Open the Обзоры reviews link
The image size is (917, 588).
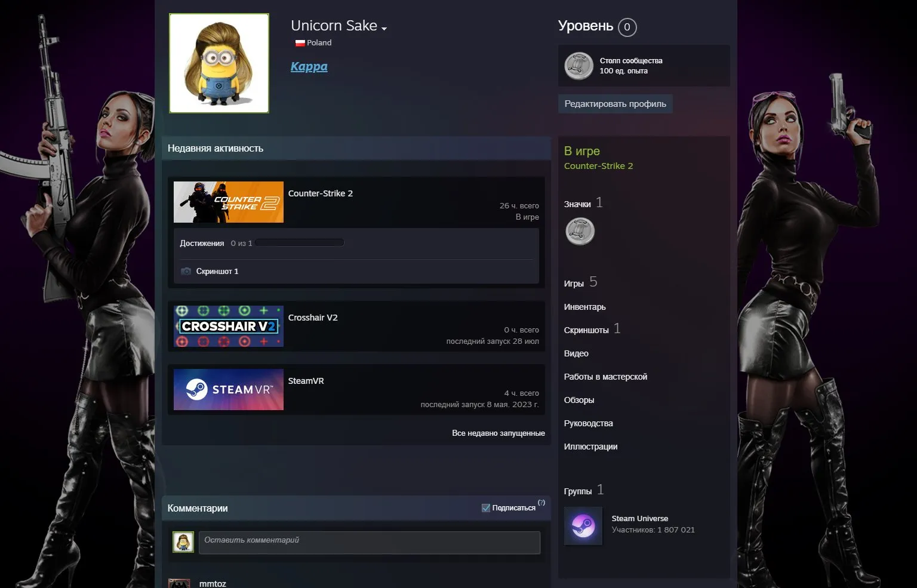coord(579,400)
